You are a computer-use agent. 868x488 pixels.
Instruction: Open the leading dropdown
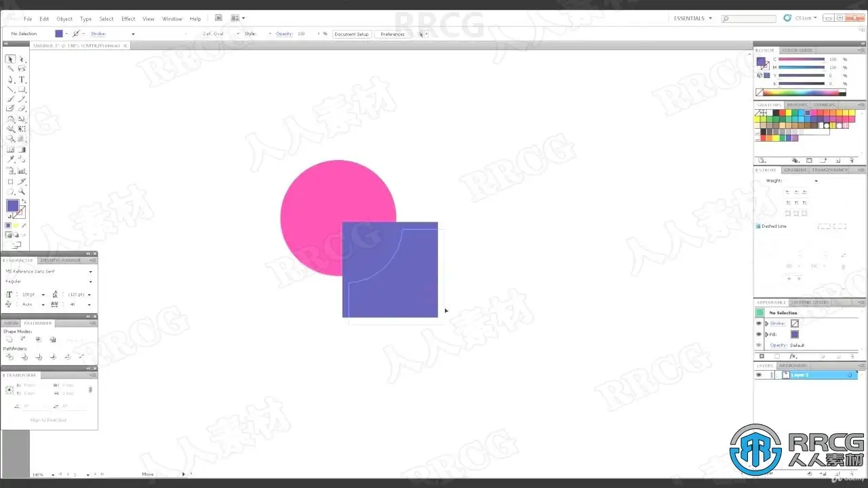(x=90, y=295)
